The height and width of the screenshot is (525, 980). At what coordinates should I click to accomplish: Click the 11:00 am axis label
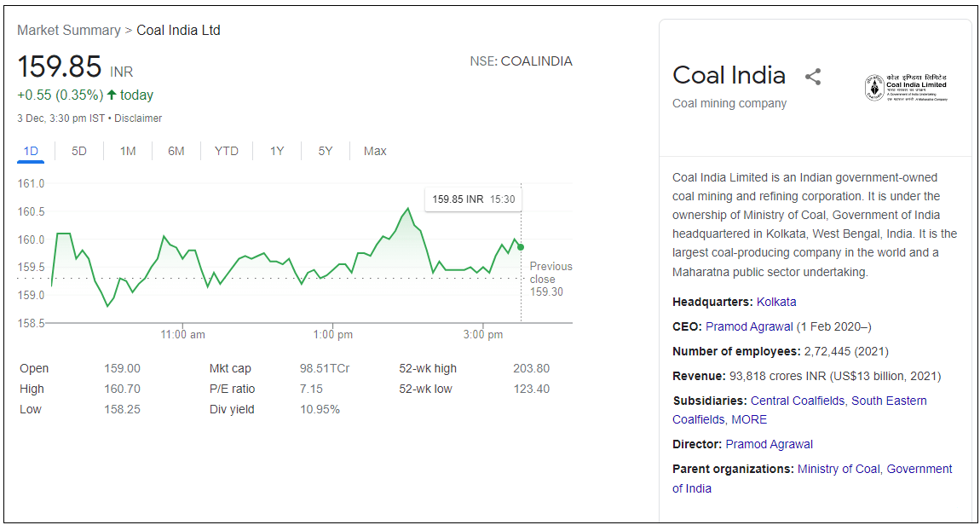click(182, 334)
